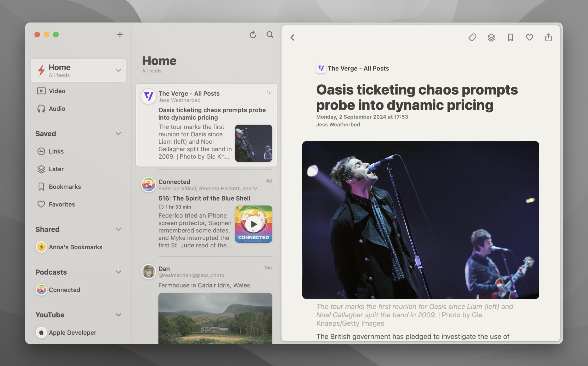Click the large Oasis concert hero image

tap(421, 220)
